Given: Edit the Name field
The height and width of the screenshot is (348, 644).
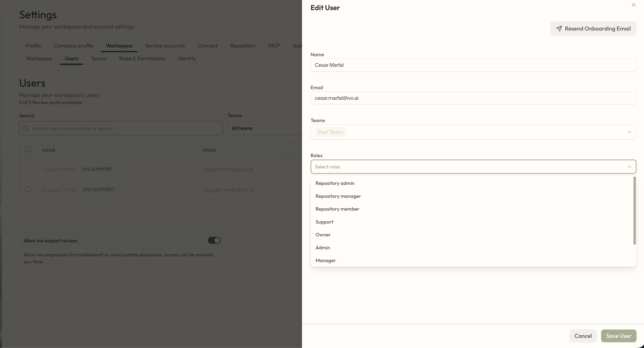Looking at the screenshot, I should pyautogui.click(x=473, y=65).
